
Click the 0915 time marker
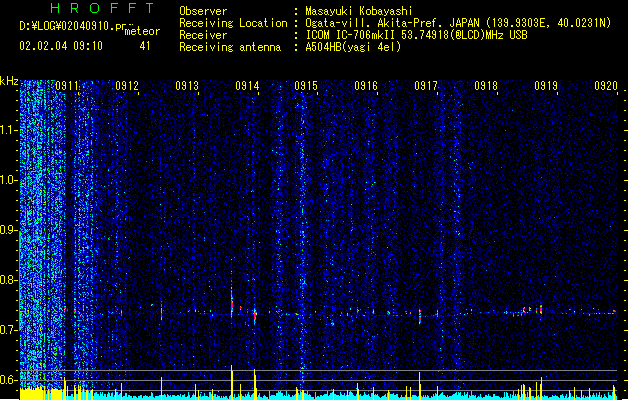click(x=306, y=86)
